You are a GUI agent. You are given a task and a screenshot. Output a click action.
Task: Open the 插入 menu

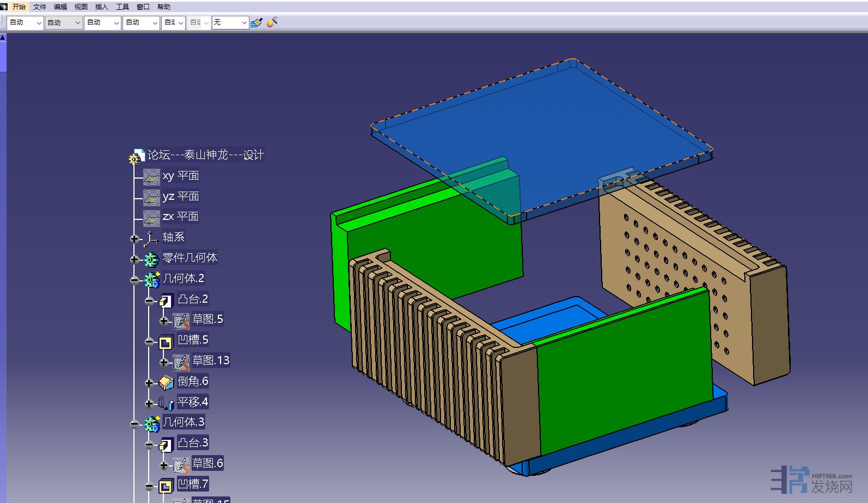(x=101, y=7)
